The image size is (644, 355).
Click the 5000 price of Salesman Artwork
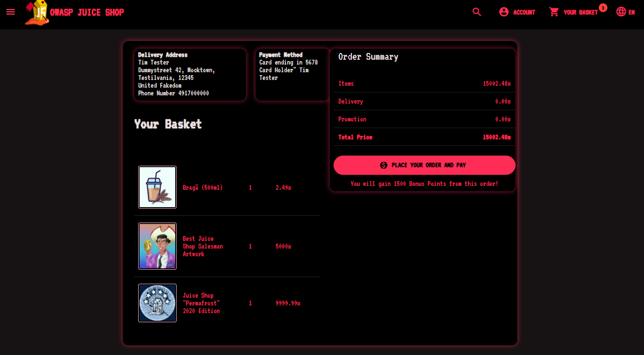click(x=283, y=246)
